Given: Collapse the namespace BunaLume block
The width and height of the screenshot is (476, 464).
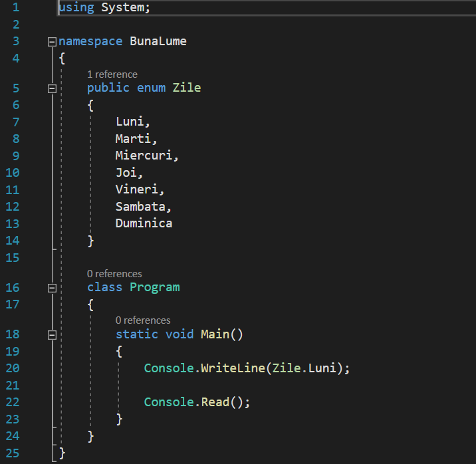Looking at the screenshot, I should [53, 41].
